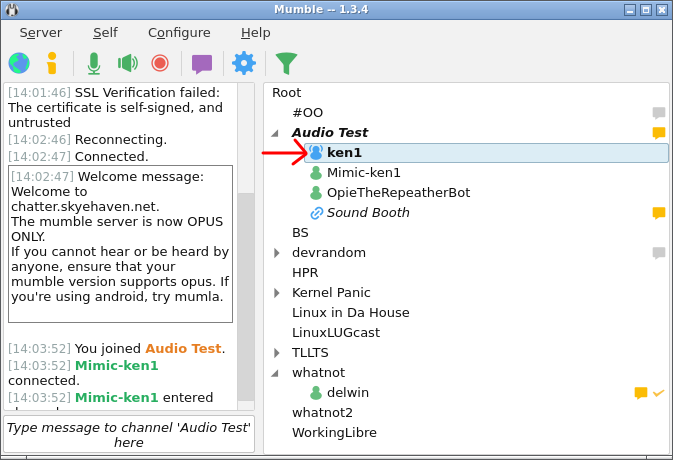Mute yourself with the microphone icon
The height and width of the screenshot is (460, 673).
(x=93, y=63)
